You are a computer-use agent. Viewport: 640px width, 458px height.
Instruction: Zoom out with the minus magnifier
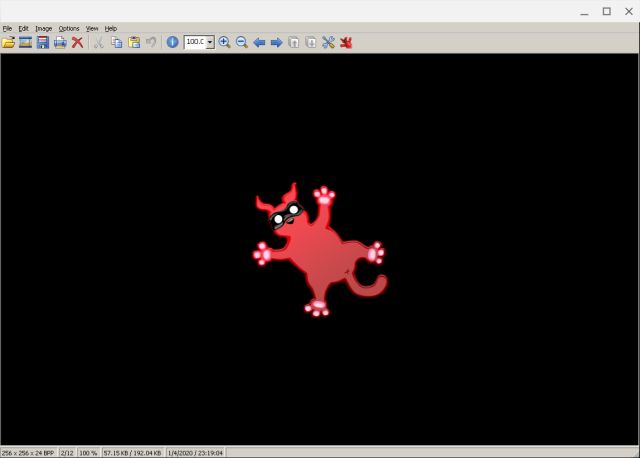(x=241, y=42)
